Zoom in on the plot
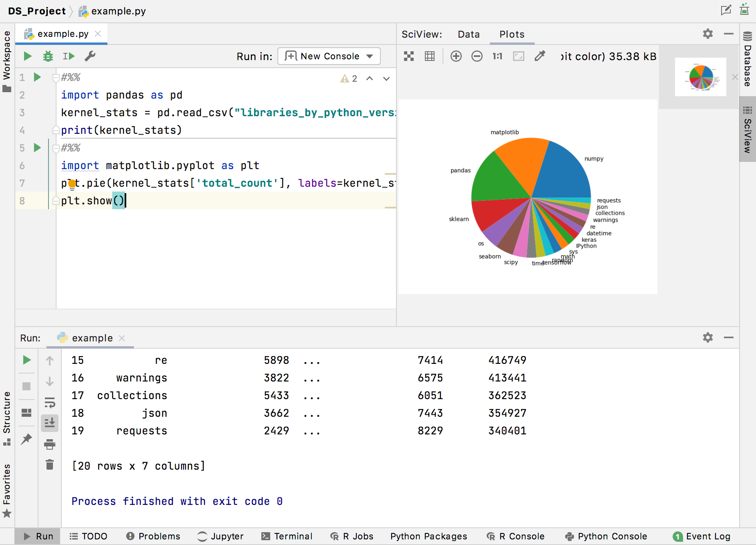Viewport: 756px width, 545px height. click(456, 56)
